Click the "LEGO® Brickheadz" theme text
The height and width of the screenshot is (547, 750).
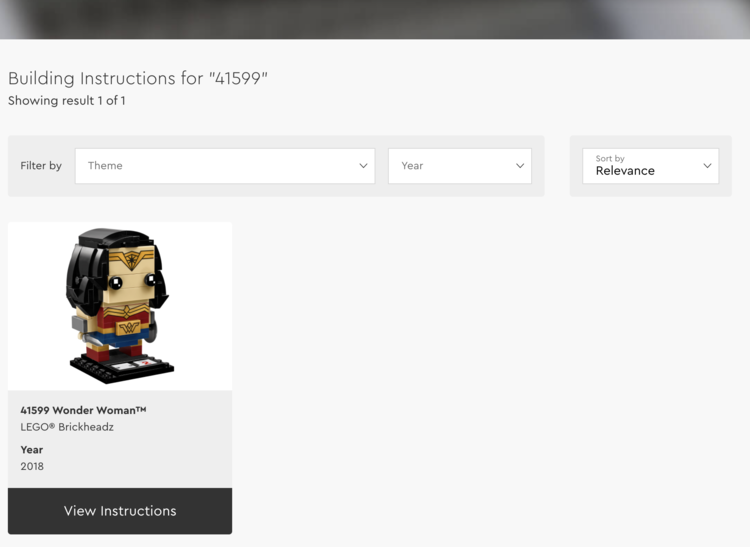point(67,427)
